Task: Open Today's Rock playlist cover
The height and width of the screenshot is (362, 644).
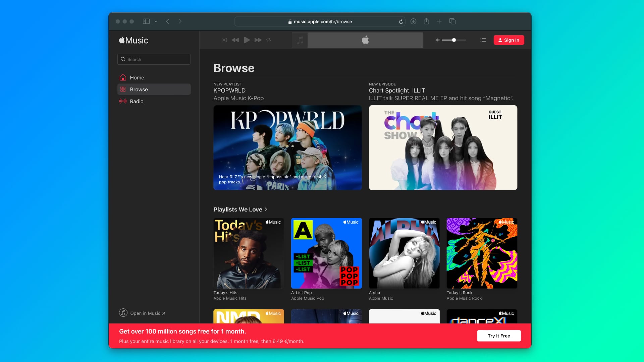Action: click(x=482, y=253)
